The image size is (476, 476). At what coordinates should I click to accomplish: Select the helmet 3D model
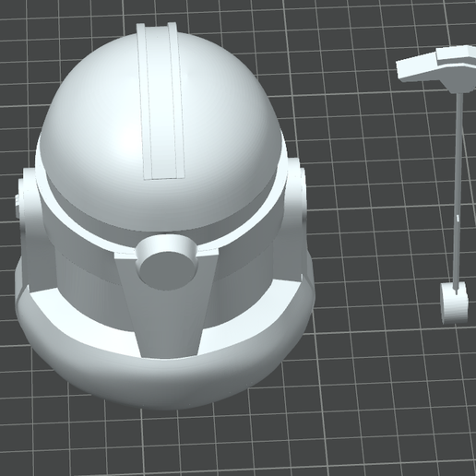pos(164,215)
